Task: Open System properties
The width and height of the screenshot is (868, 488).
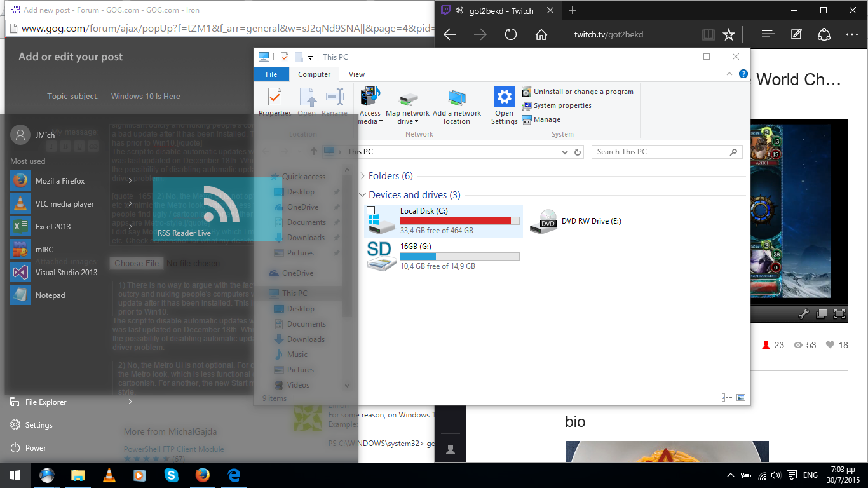Action: coord(557,105)
